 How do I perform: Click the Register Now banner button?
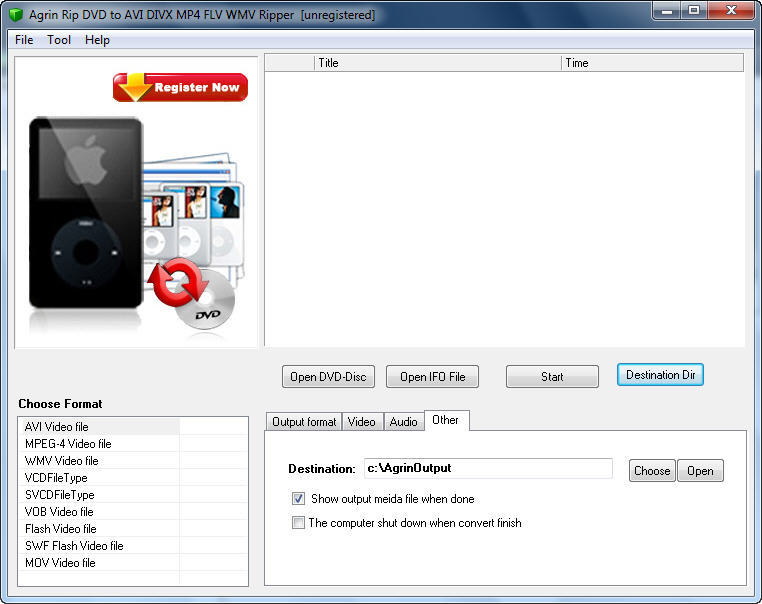click(x=181, y=87)
